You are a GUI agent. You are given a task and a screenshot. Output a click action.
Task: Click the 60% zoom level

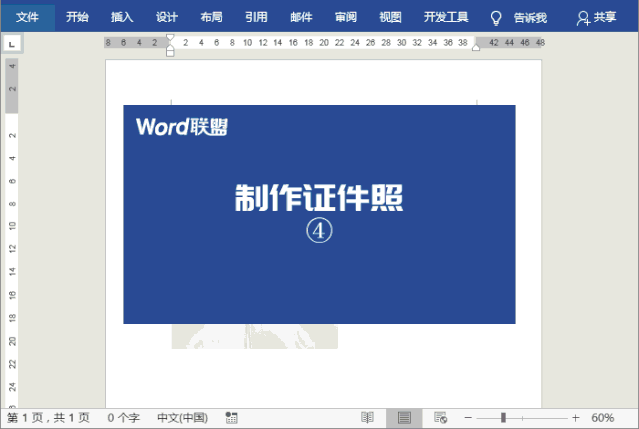click(x=602, y=418)
